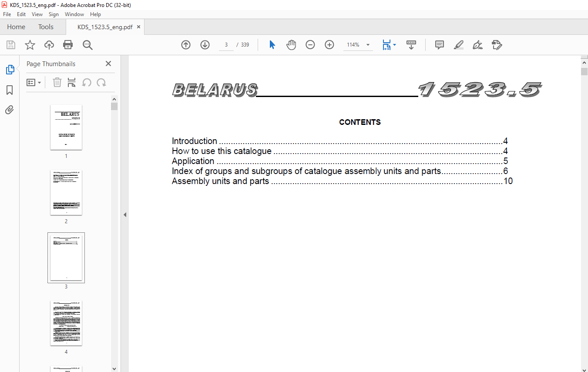Click the 114% zoom value field
The image size is (588, 372).
(x=353, y=45)
